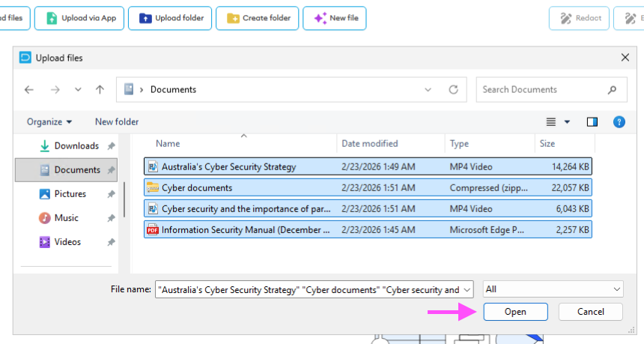Click the green Upload via App icon
The width and height of the screenshot is (644, 344).
(x=52, y=18)
